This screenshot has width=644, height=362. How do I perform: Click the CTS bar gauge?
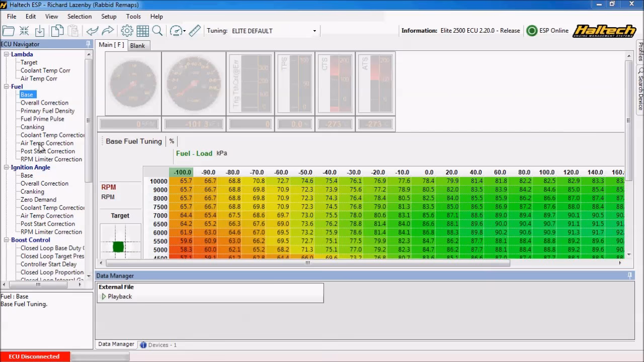pos(335,83)
